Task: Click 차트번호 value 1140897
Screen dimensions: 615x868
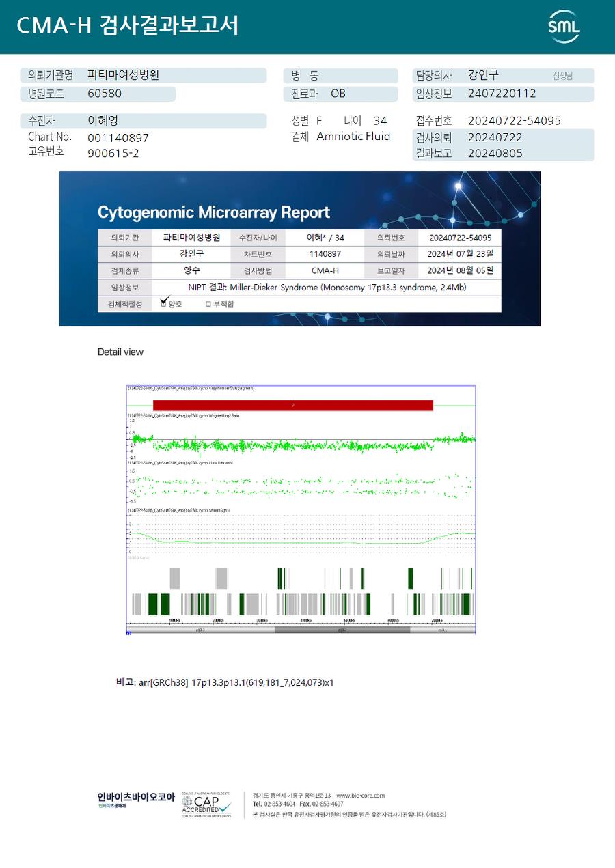Action: point(325,254)
